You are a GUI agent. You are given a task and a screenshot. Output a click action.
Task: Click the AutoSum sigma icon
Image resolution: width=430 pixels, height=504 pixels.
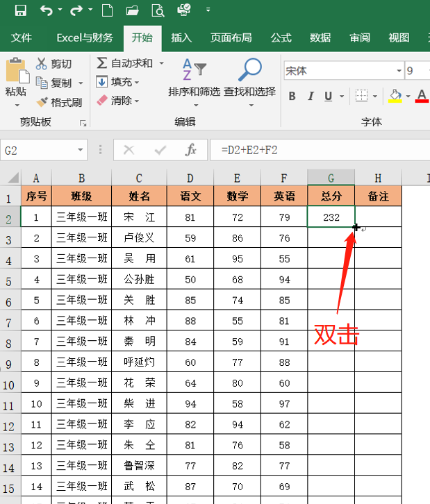tap(101, 63)
